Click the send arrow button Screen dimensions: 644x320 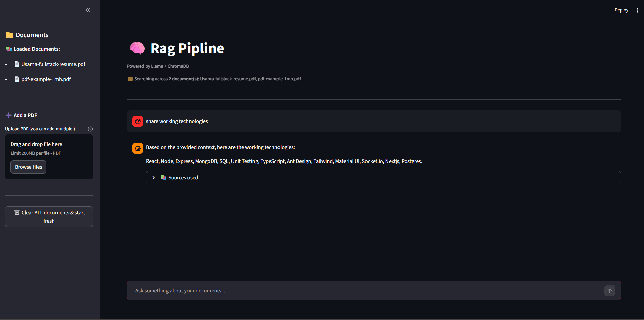tap(610, 291)
